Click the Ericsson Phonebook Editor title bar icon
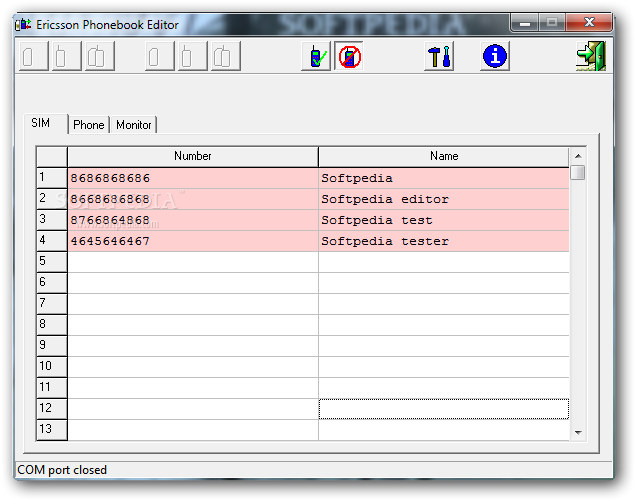The width and height of the screenshot is (636, 501). pos(23,25)
